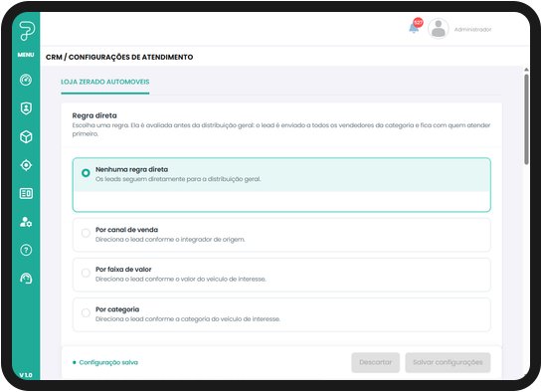Open the news card icon in sidebar
Image resolution: width=542 pixels, height=392 pixels.
click(26, 193)
